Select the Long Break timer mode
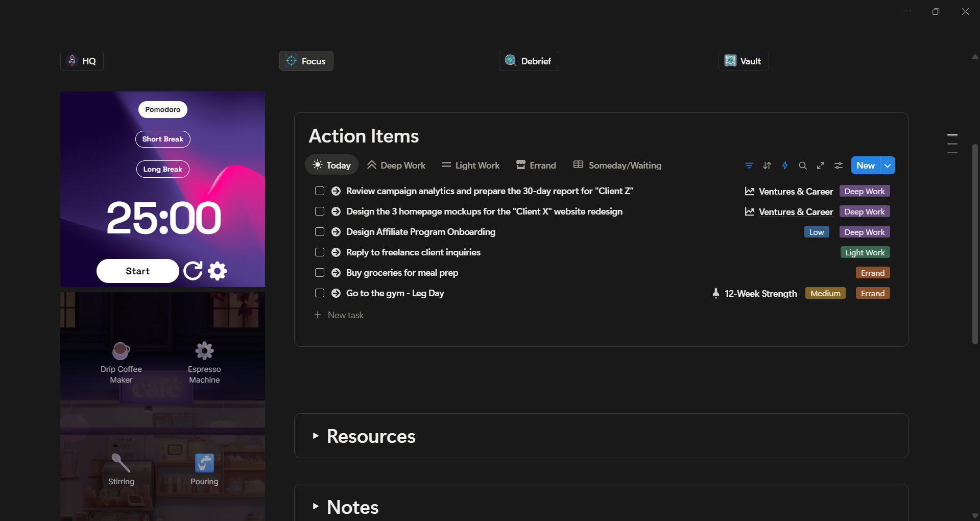The width and height of the screenshot is (980, 521). click(162, 169)
